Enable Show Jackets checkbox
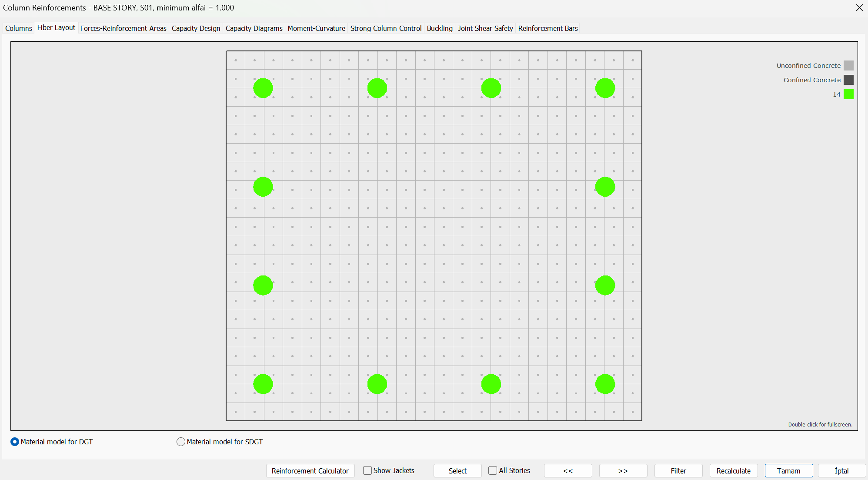 pyautogui.click(x=367, y=470)
